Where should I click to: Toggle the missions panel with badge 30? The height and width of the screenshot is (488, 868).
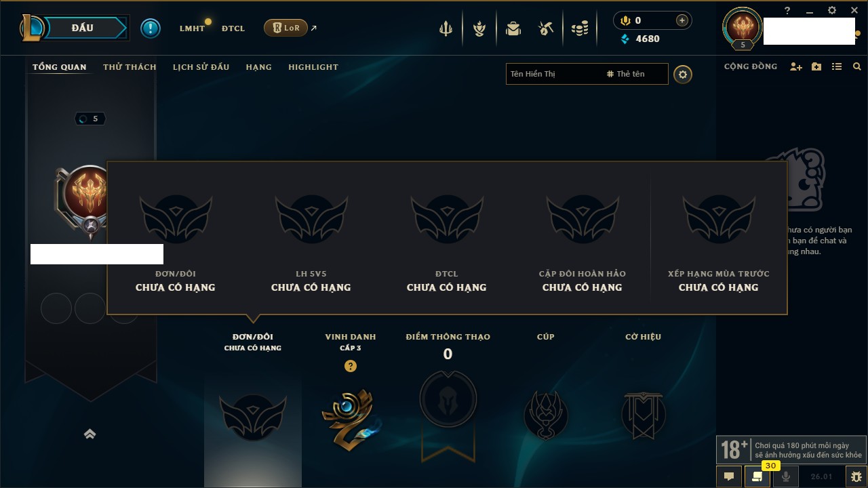[757, 476]
